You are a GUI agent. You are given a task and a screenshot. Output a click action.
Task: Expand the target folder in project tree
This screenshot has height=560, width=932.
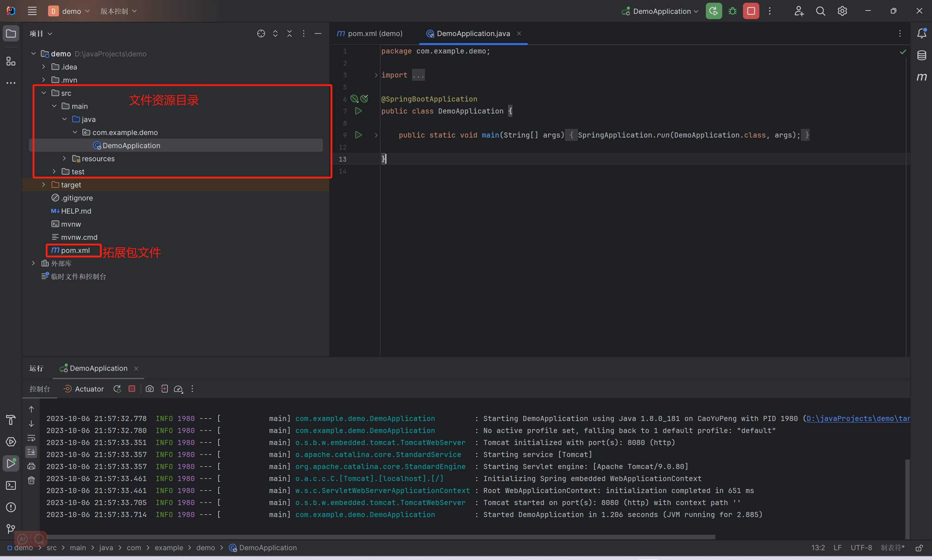(43, 185)
